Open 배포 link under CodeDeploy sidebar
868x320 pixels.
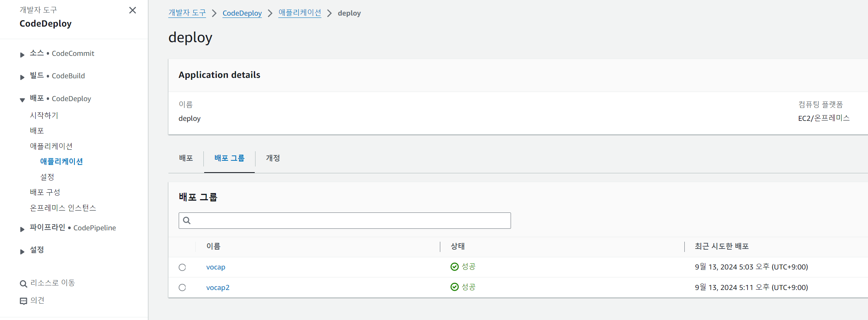point(37,131)
